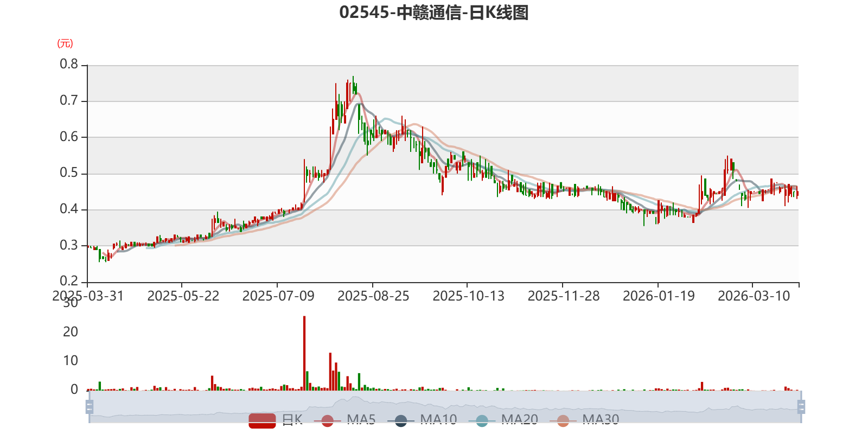This screenshot has width=868, height=434.
Task: Click the 0.5 price axis label
Action: click(69, 173)
